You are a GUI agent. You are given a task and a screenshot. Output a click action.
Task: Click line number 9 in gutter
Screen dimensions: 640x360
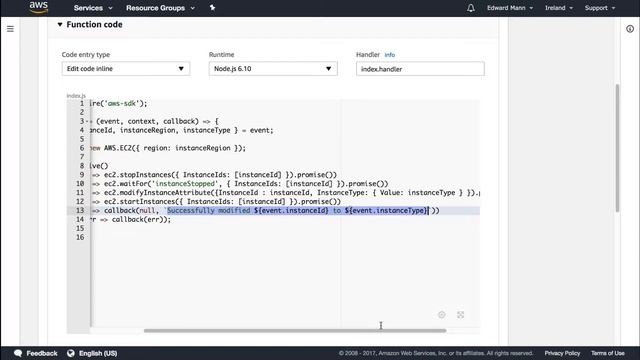click(82, 175)
